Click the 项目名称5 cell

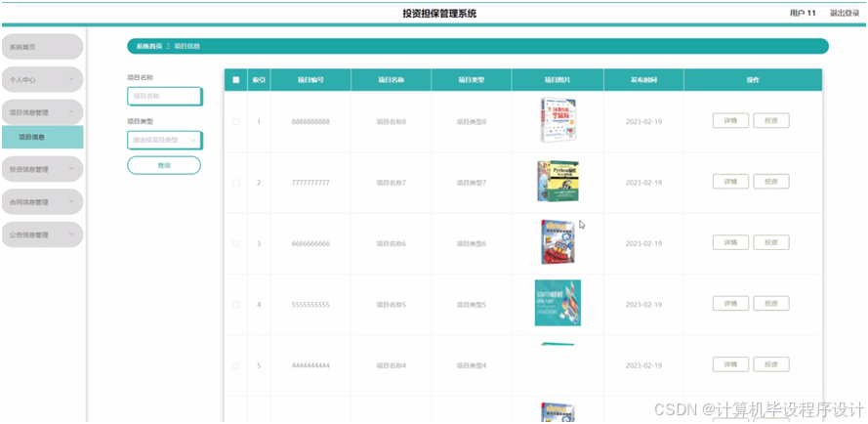pyautogui.click(x=392, y=305)
